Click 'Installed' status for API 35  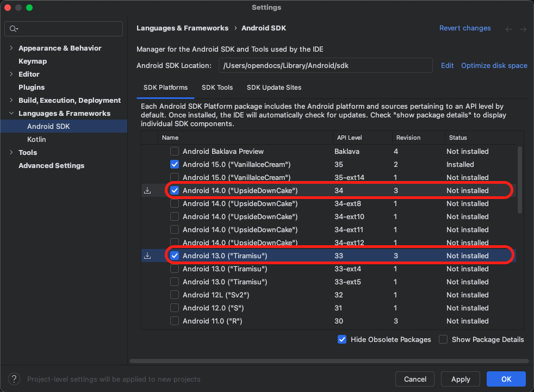[x=460, y=165]
